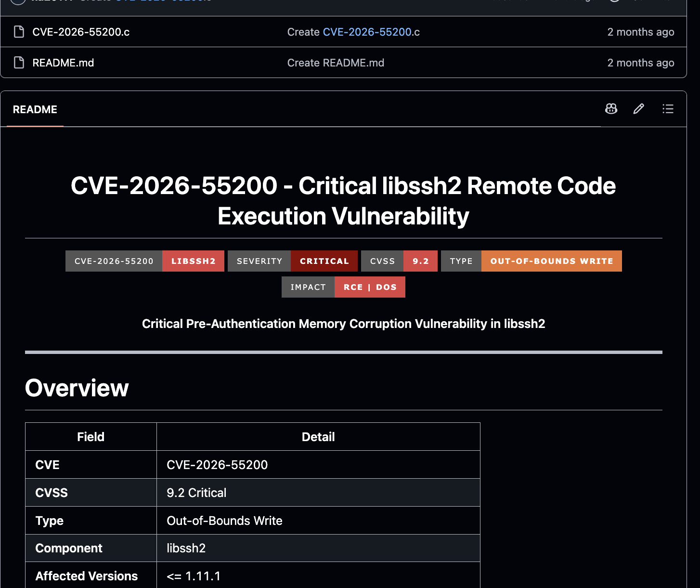
Task: Open commit message 'Create README.md'
Action: click(x=336, y=63)
